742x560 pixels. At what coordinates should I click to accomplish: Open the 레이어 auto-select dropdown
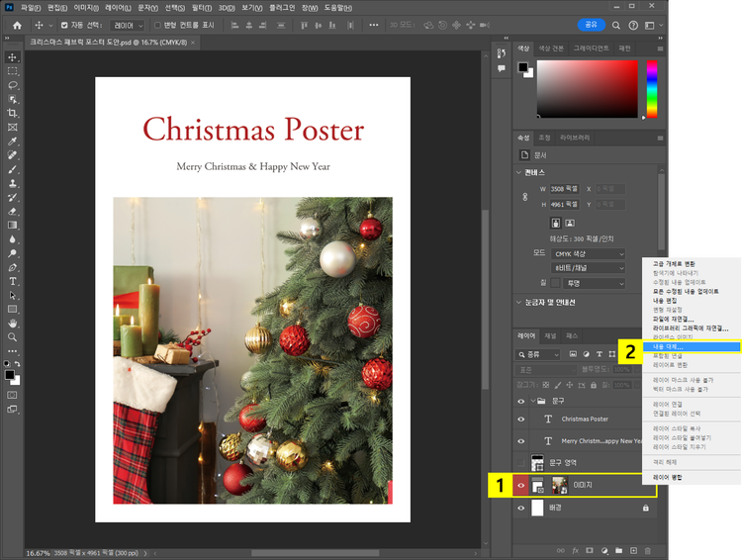pos(129,25)
